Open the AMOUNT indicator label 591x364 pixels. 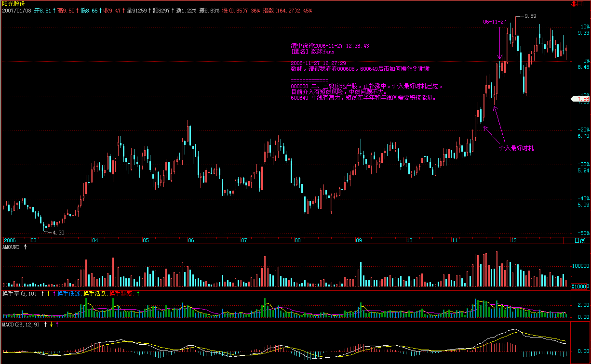pos(11,247)
